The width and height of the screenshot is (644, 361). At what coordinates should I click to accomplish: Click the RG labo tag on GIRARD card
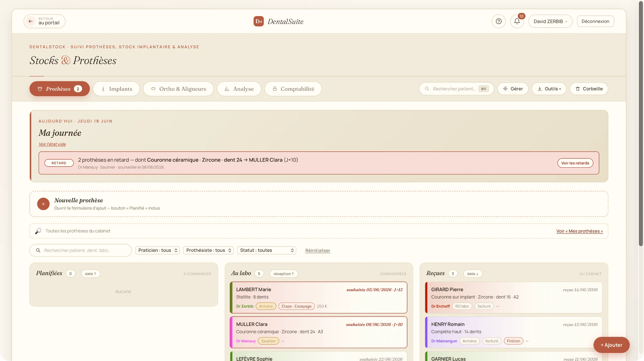pyautogui.click(x=462, y=306)
